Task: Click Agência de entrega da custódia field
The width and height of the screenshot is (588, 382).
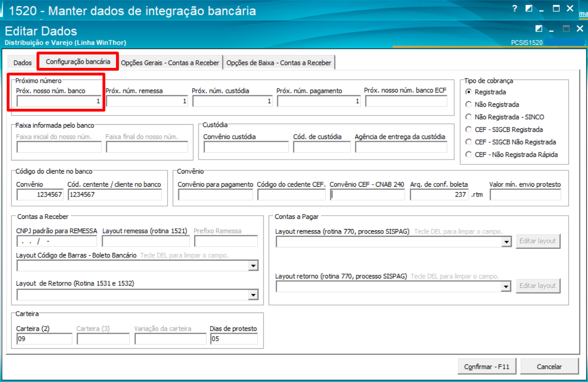Action: coord(401,147)
